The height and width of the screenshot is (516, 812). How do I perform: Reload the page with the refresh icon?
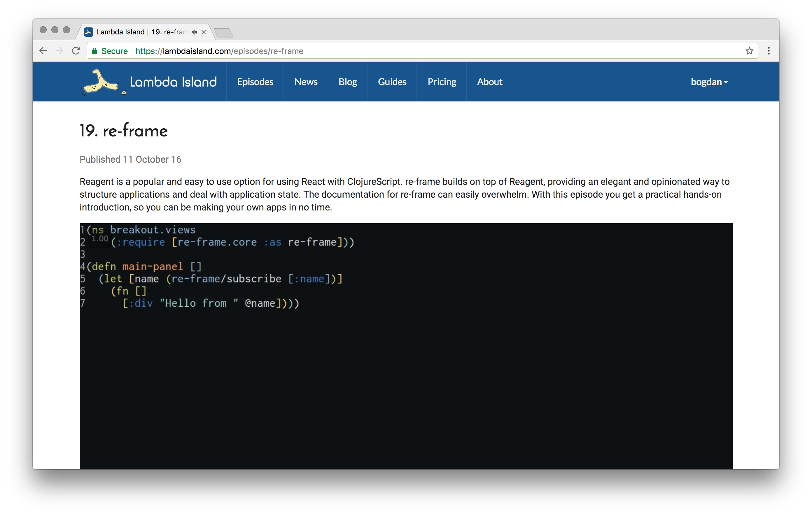76,51
